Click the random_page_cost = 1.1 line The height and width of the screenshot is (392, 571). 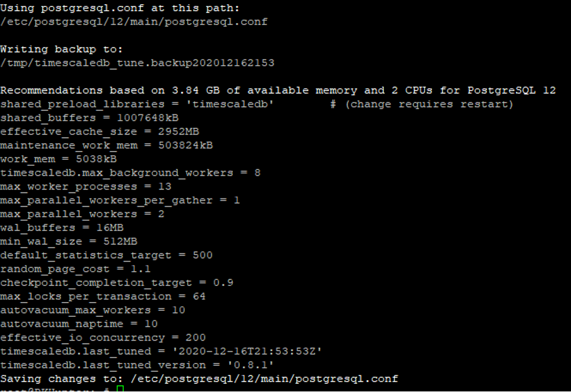(x=75, y=269)
